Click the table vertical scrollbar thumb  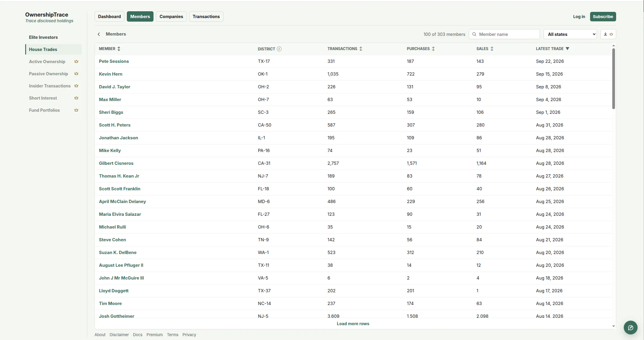[613, 79]
